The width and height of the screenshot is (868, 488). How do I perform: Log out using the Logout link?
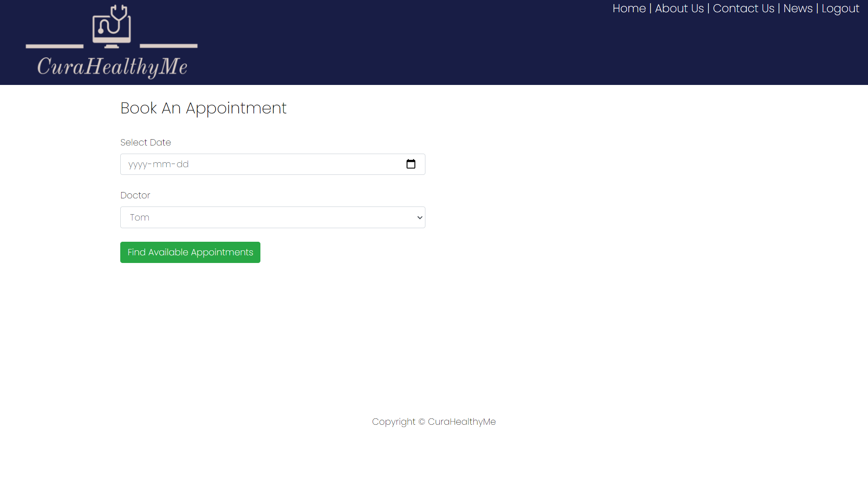[x=840, y=9]
